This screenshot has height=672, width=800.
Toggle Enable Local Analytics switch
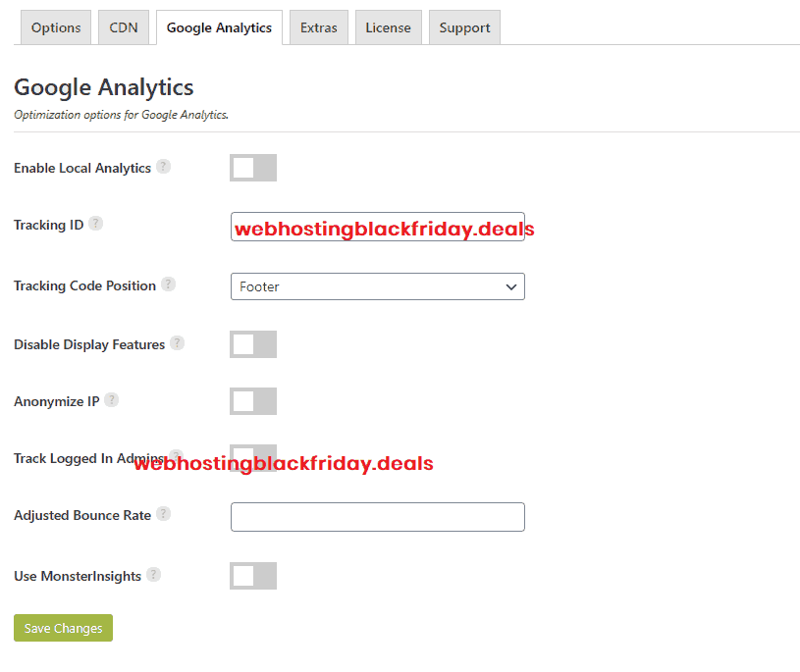point(253,168)
